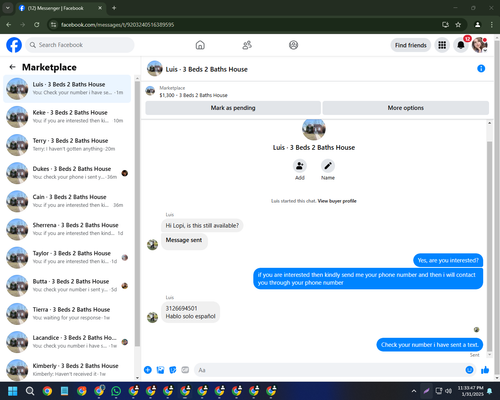Click Mark as pending button
This screenshot has height=400, width=500.
[x=233, y=108]
